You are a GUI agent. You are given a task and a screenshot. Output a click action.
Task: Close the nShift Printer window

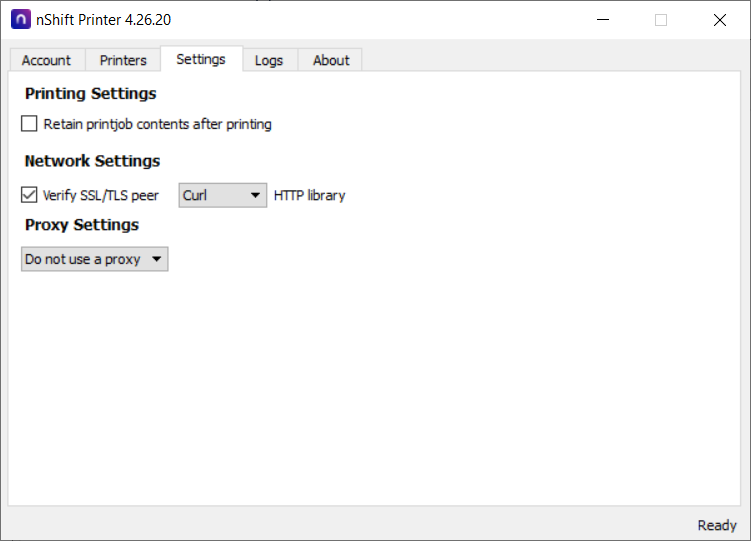pyautogui.click(x=720, y=20)
